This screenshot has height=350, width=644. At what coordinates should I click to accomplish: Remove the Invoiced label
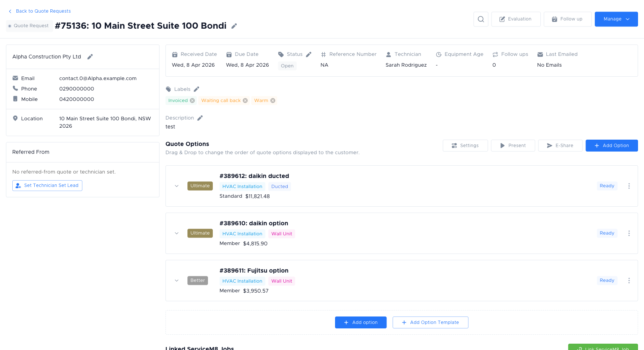coord(192,101)
